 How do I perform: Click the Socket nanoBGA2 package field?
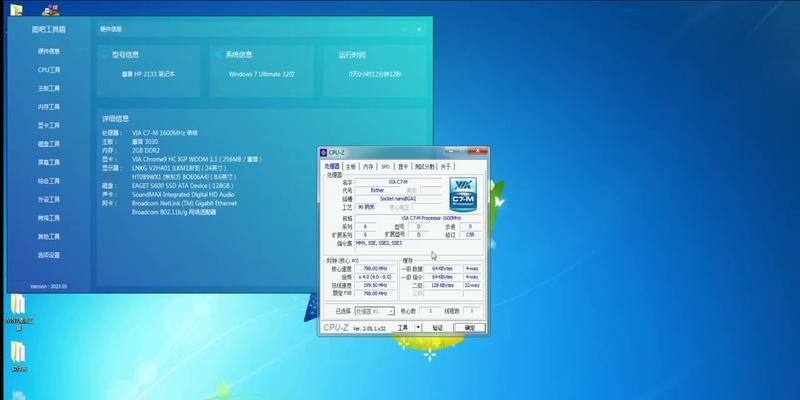pyautogui.click(x=398, y=198)
